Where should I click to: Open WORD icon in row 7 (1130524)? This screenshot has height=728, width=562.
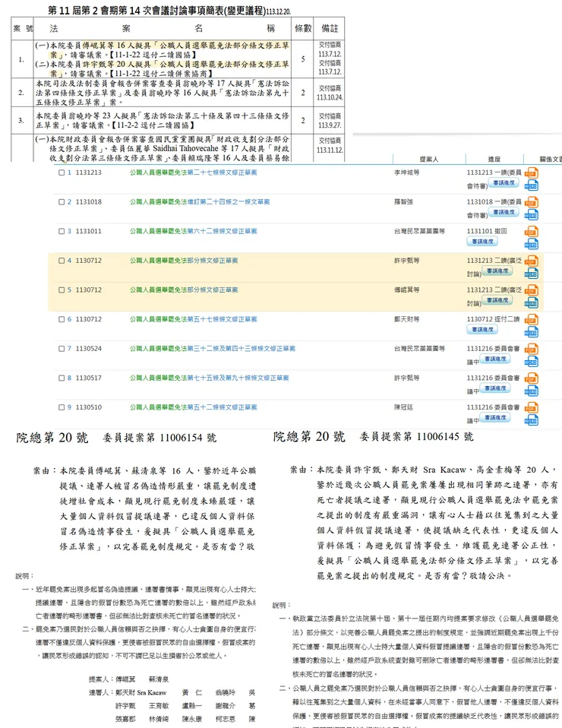(531, 361)
